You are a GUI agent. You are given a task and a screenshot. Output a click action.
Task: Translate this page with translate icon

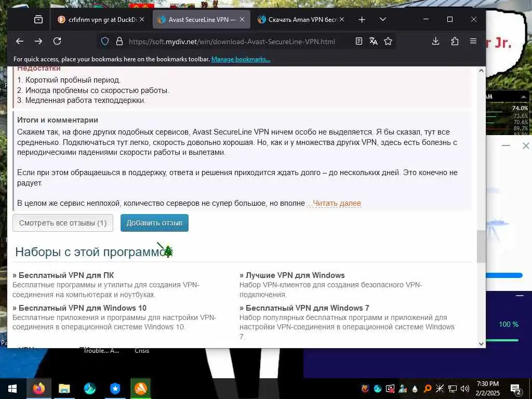373,42
